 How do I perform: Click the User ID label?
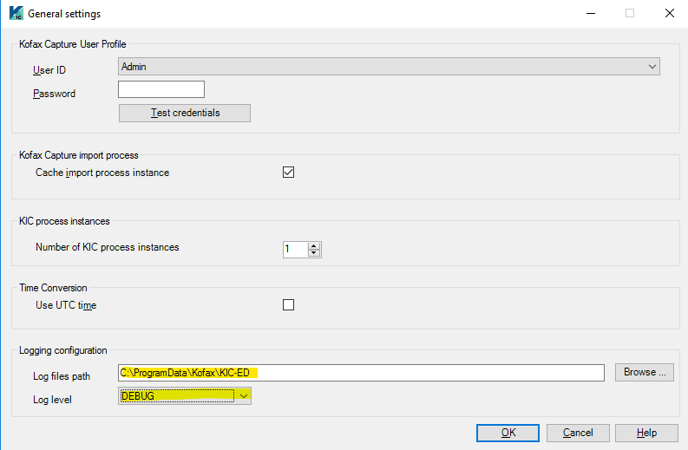[49, 70]
